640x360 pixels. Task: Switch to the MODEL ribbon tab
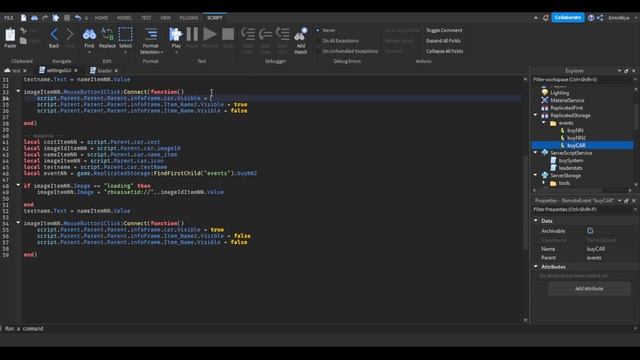(x=124, y=18)
